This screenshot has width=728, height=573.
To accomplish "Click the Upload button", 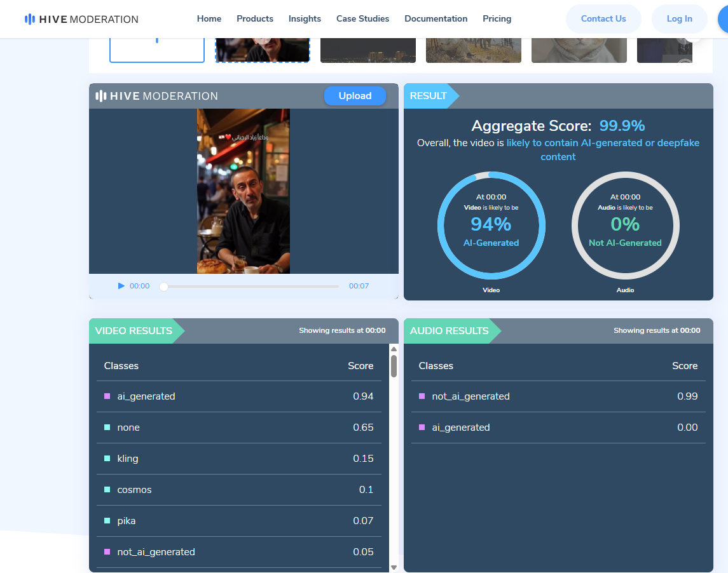I will click(x=355, y=96).
